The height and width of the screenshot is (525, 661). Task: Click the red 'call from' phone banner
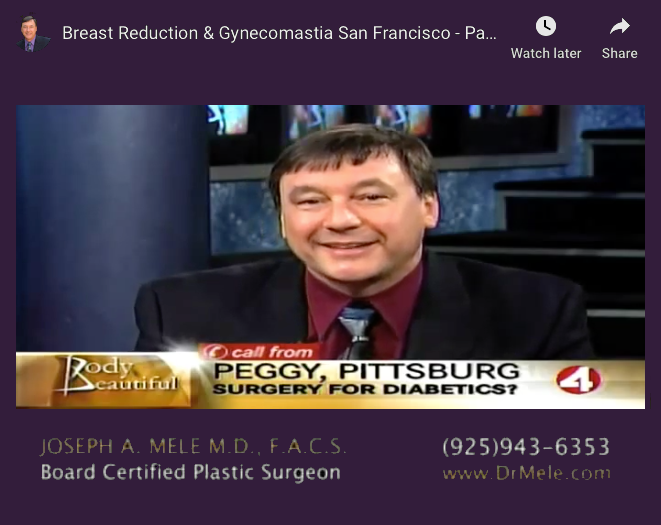click(x=260, y=352)
